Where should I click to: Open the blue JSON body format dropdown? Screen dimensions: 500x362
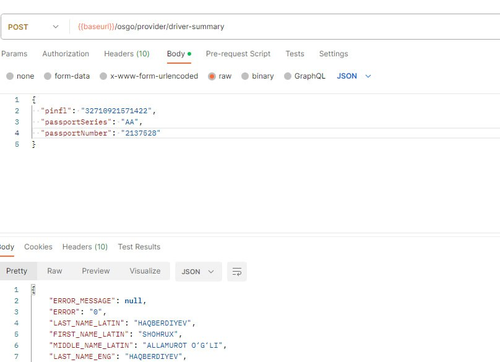(x=354, y=76)
